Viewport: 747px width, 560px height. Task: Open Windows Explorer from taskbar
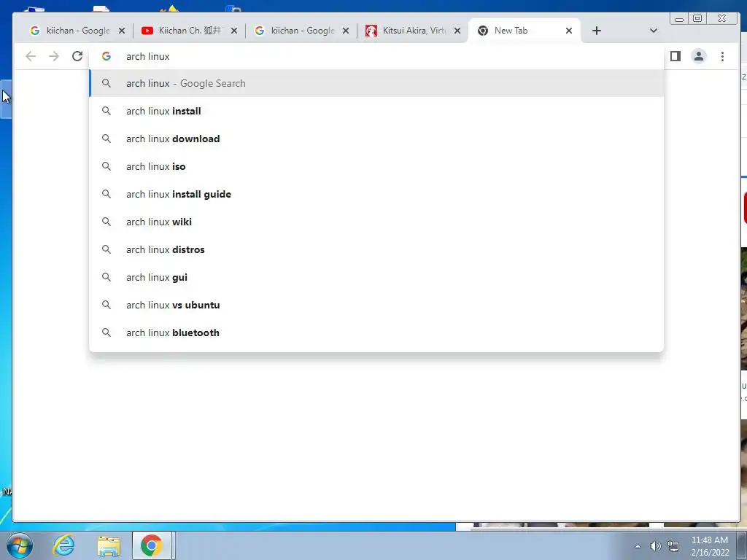[x=109, y=545]
